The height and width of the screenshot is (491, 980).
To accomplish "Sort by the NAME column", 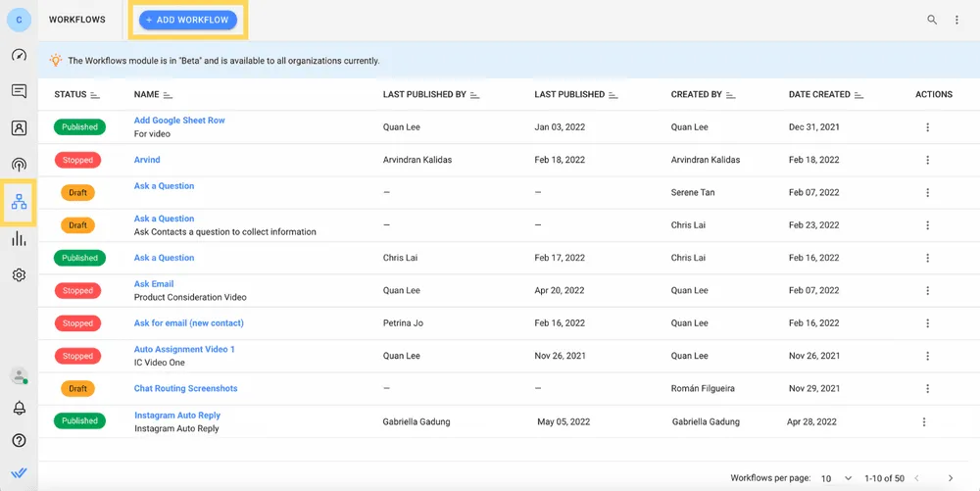I will 168,95.
